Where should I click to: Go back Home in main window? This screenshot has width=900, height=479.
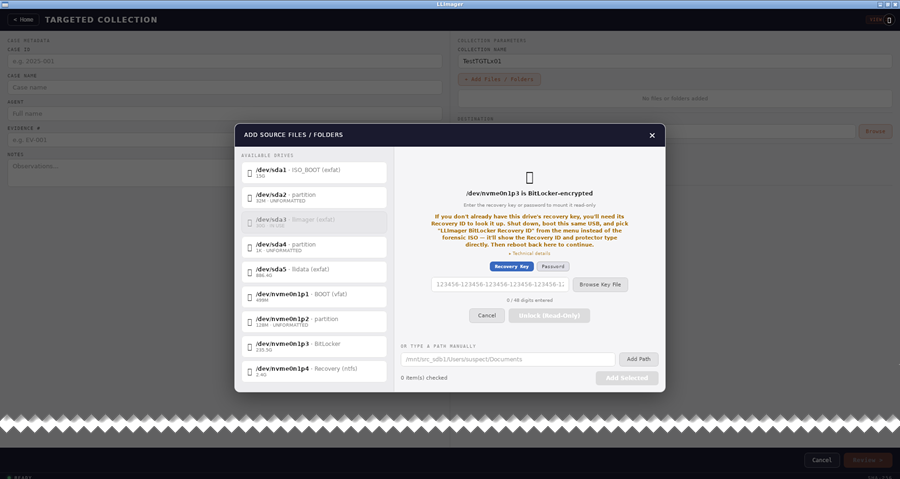click(23, 20)
